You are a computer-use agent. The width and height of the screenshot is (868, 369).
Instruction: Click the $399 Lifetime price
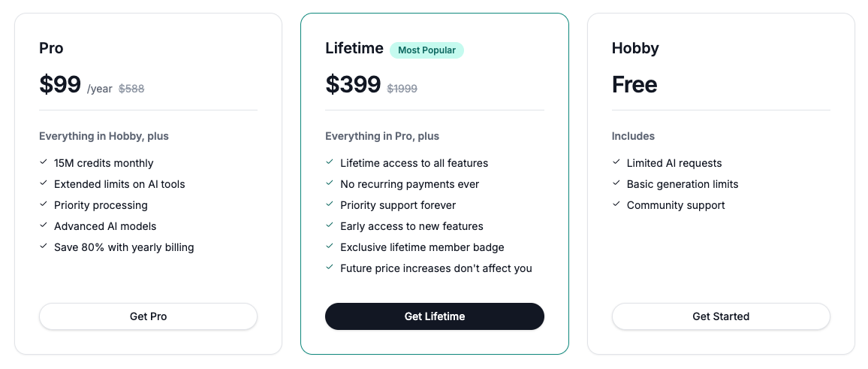click(353, 84)
